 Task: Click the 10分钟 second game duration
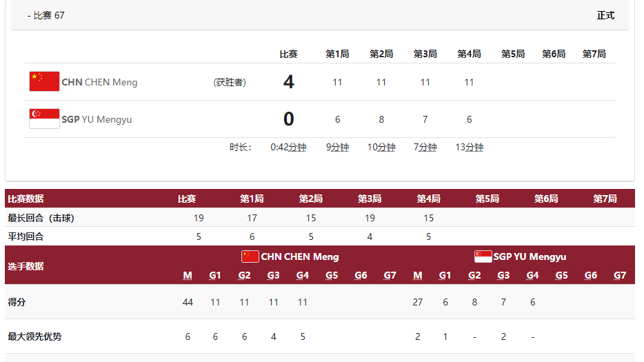381,147
